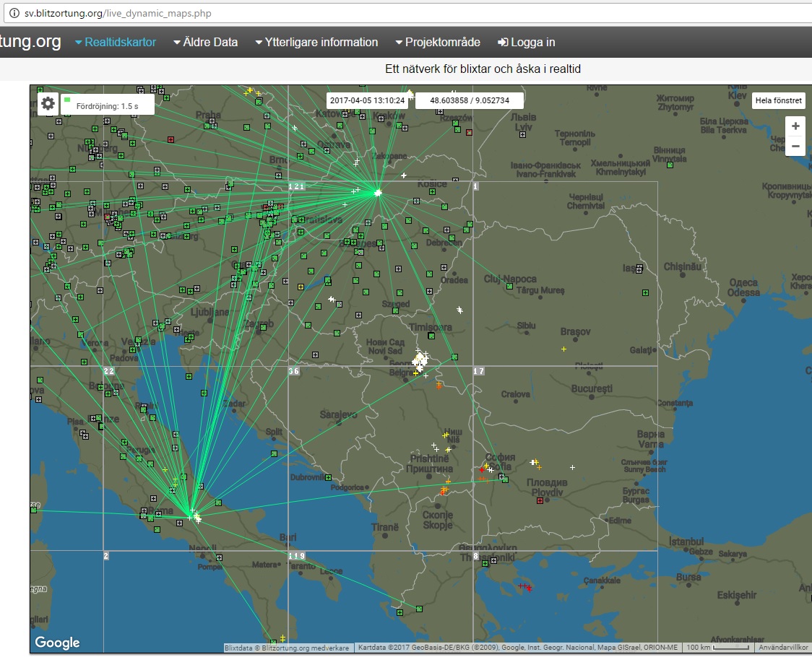The height and width of the screenshot is (657, 812).
Task: Expand the Äldre Data dropdown
Action: (x=205, y=43)
